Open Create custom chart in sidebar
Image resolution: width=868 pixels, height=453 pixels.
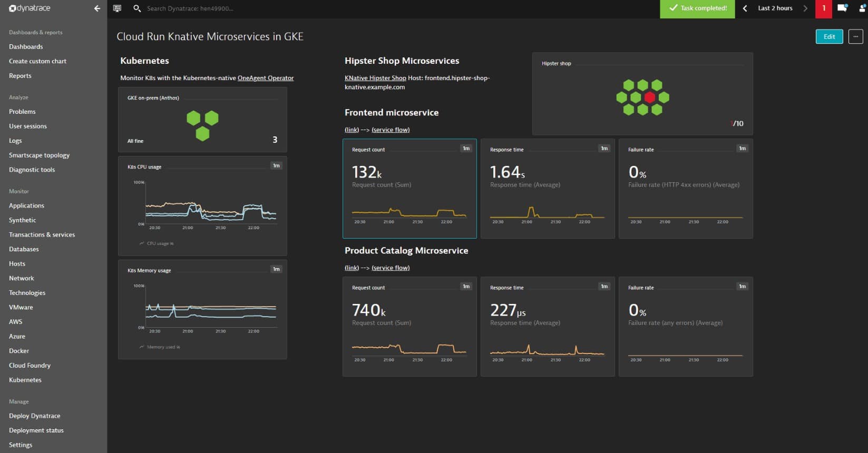37,61
